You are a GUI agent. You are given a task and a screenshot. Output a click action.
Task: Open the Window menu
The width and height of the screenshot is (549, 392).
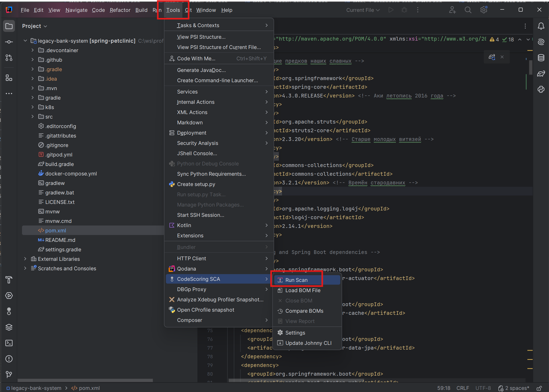[x=206, y=10]
